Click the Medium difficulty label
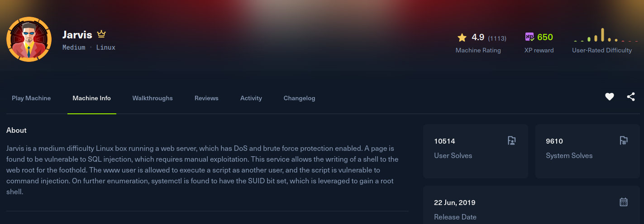Screen dimensions: 644x224 click(74, 47)
